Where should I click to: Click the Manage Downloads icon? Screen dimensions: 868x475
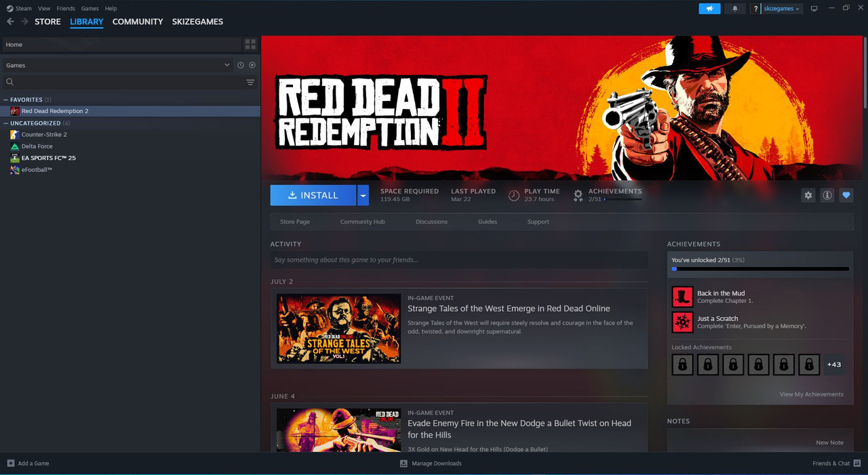[403, 463]
